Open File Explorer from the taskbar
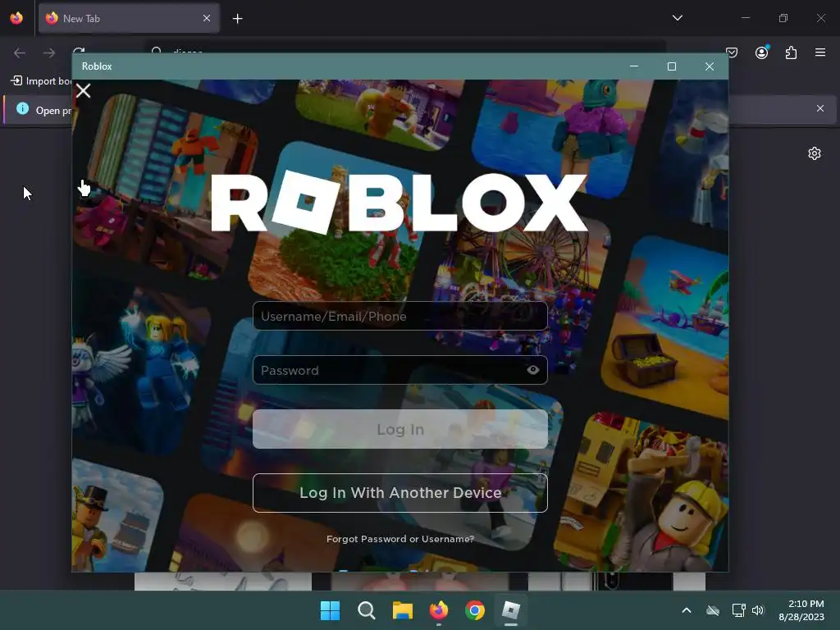 click(x=402, y=610)
